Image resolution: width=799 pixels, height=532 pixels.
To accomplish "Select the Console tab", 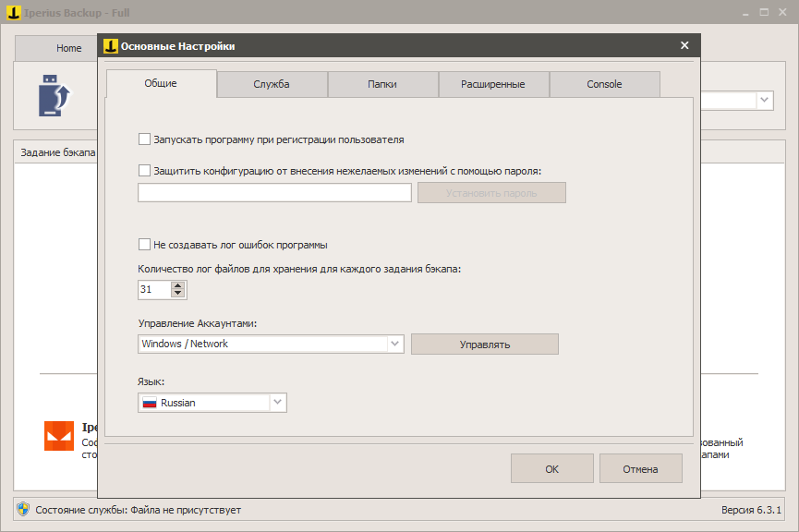I will click(604, 84).
